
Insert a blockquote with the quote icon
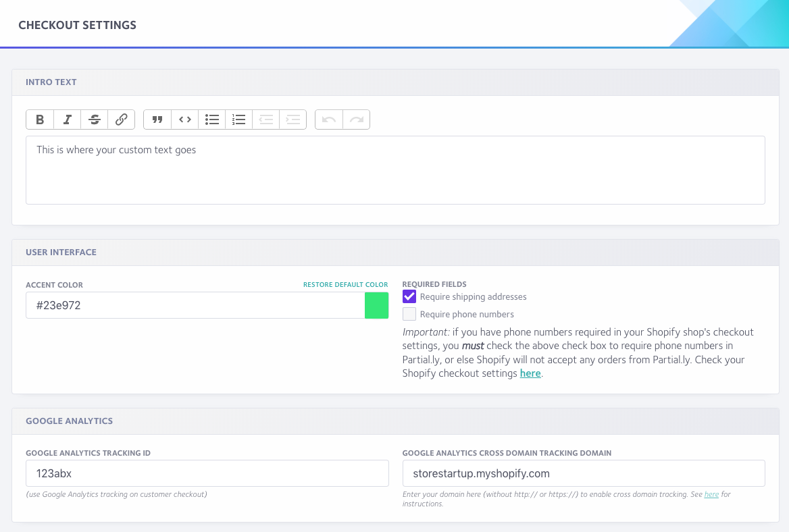click(x=157, y=119)
